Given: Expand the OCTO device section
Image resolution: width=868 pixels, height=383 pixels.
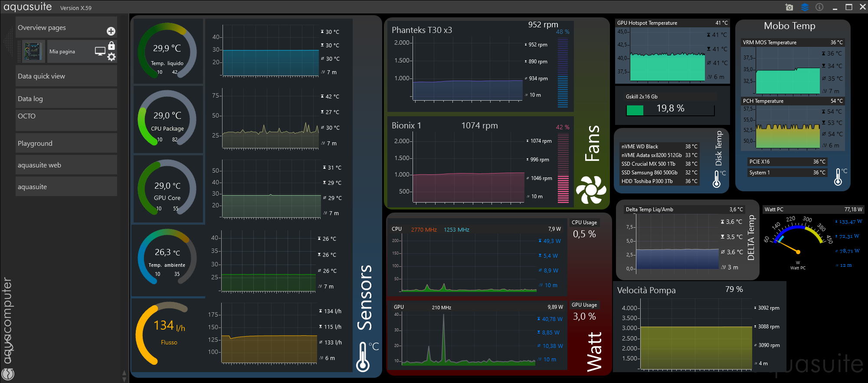Looking at the screenshot, I should [x=66, y=120].
